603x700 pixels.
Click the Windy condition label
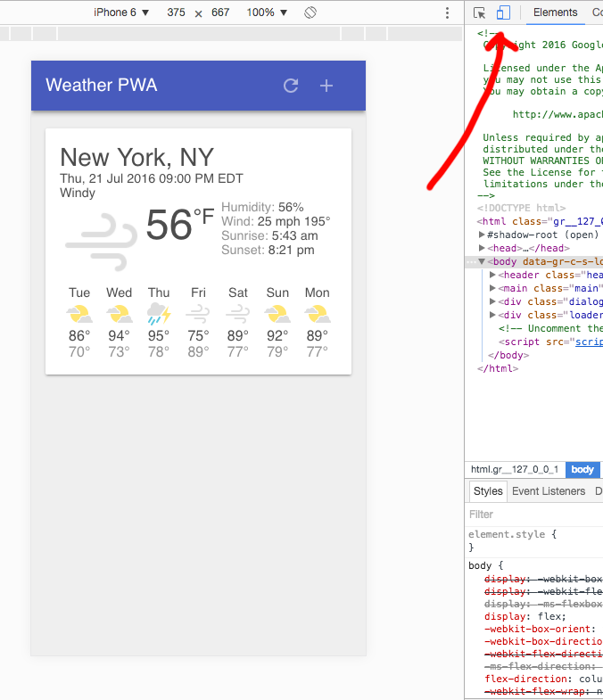coord(78,193)
